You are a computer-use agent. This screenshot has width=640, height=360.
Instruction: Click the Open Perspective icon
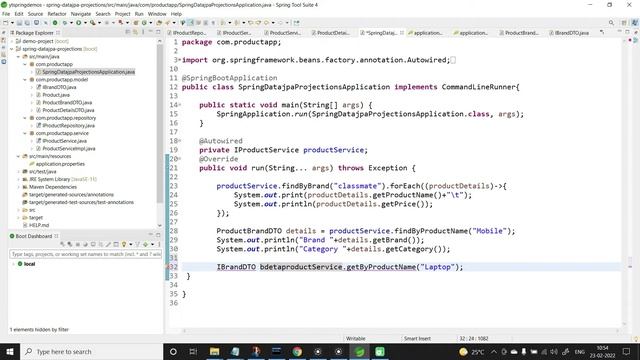click(624, 22)
